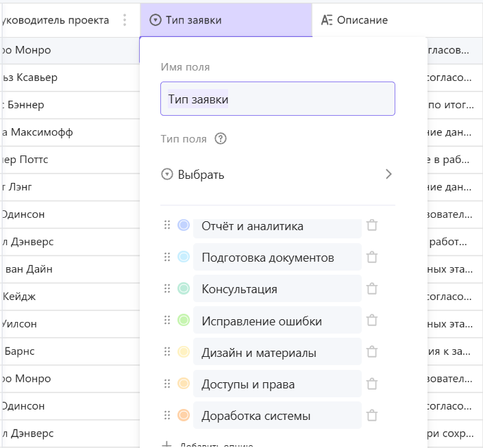The image size is (483, 448).
Task: Grab the drag handle of Дизайн и материалы
Action: [x=167, y=351]
